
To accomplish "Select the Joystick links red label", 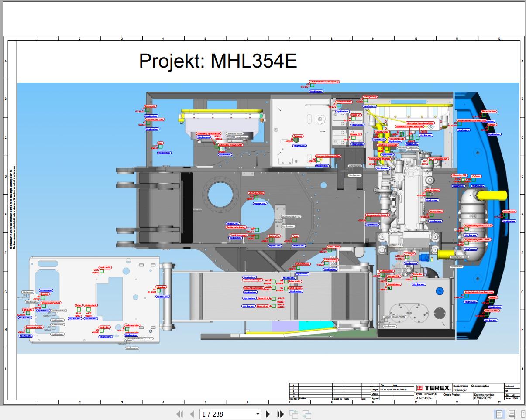I will (x=105, y=327).
